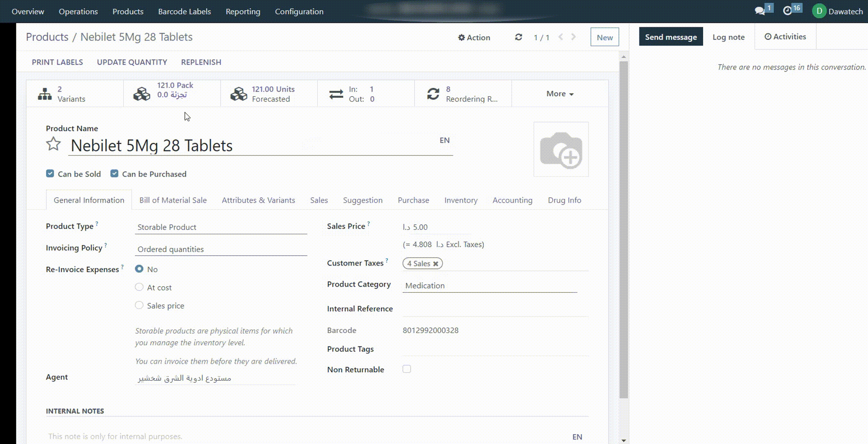Open the Overview menu
Image resolution: width=868 pixels, height=444 pixels.
click(x=28, y=12)
